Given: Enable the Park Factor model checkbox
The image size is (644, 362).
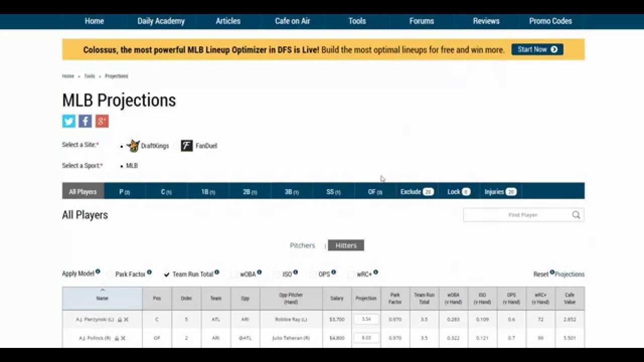Looking at the screenshot, I should 110,275.
